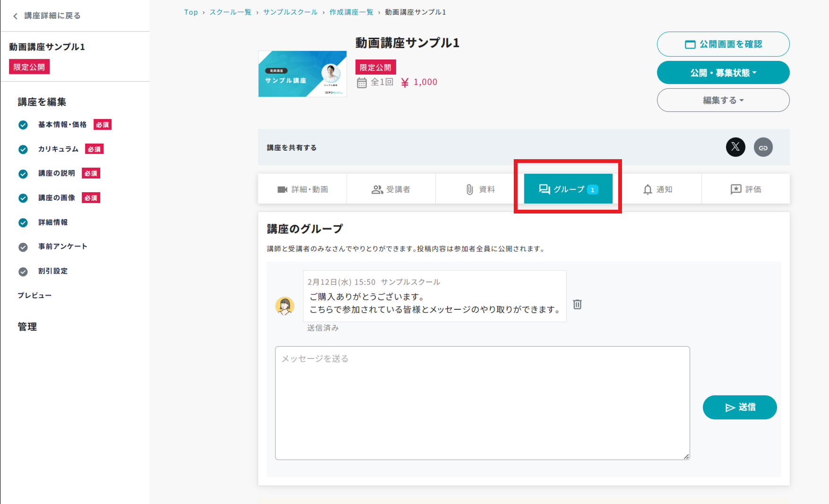Click the sender avatar in group chat
Viewport: 829px width, 504px height.
[285, 306]
